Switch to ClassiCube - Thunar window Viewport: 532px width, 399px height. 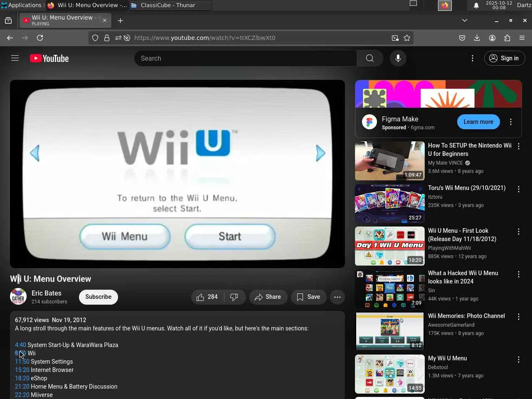click(x=170, y=5)
